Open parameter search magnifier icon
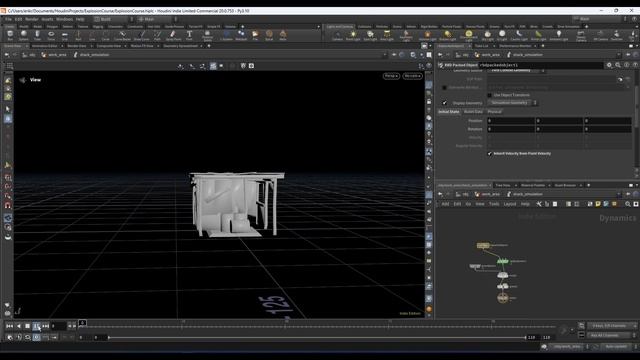Viewport: 640px width, 360px height. coord(618,65)
